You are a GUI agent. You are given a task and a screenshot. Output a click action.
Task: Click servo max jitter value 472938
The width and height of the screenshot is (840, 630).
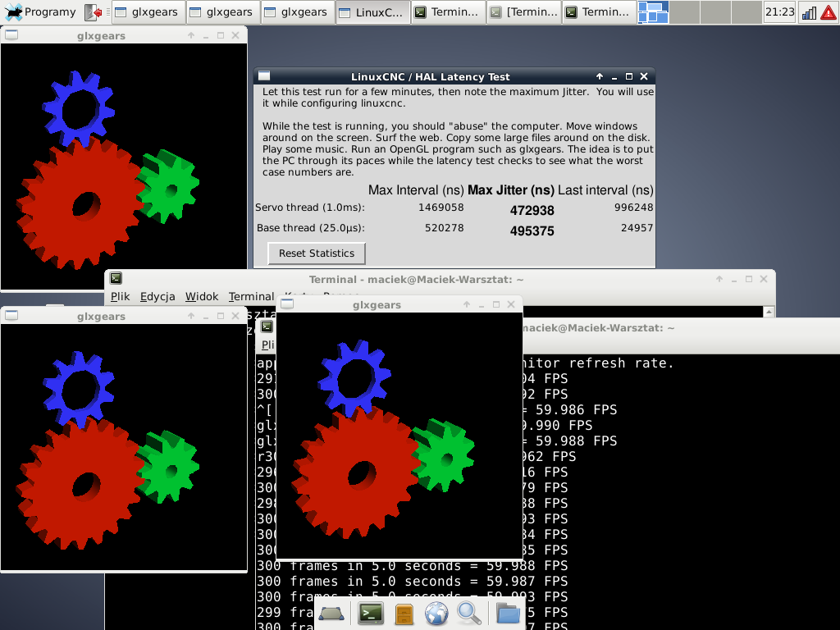pyautogui.click(x=532, y=211)
